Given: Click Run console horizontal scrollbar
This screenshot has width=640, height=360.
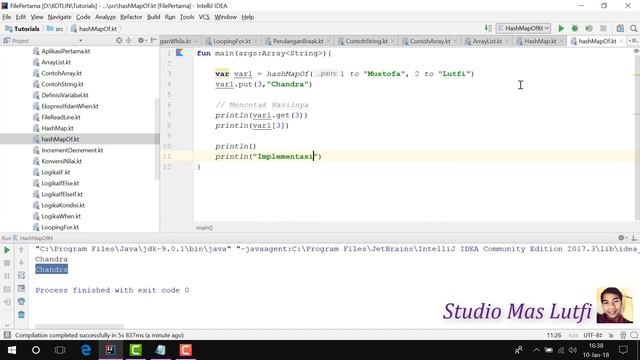Looking at the screenshot, I should click(79, 326).
